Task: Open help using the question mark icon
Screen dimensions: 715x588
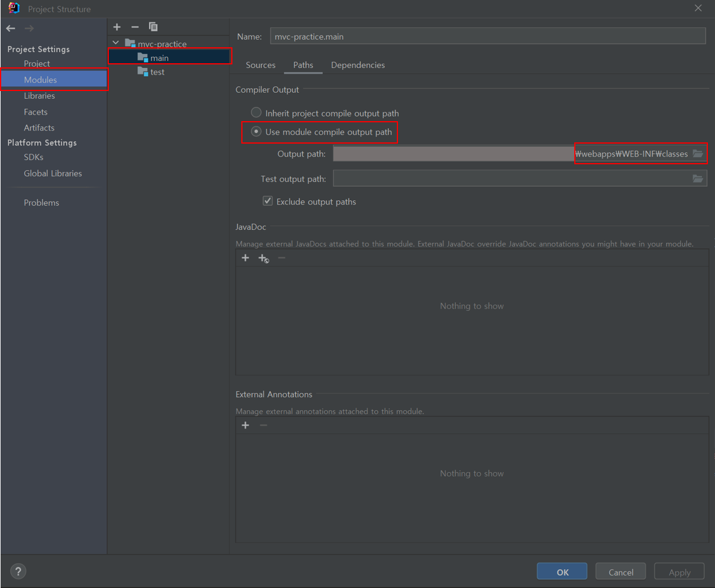Action: pyautogui.click(x=18, y=571)
